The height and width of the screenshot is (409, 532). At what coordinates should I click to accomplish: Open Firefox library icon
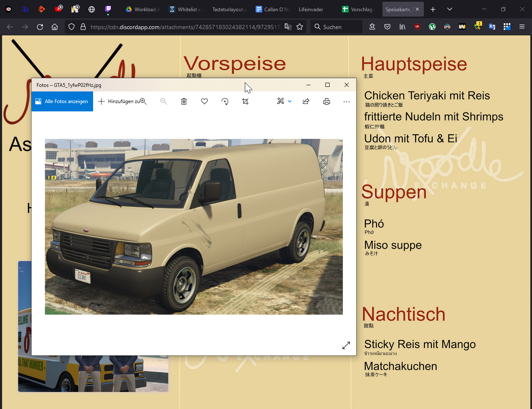point(402,27)
